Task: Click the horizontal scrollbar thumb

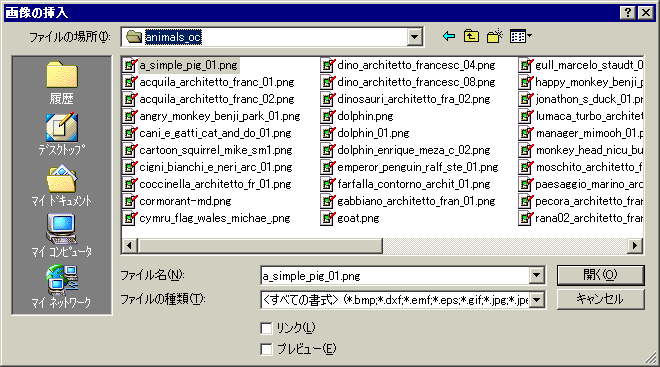Action: 260,245
